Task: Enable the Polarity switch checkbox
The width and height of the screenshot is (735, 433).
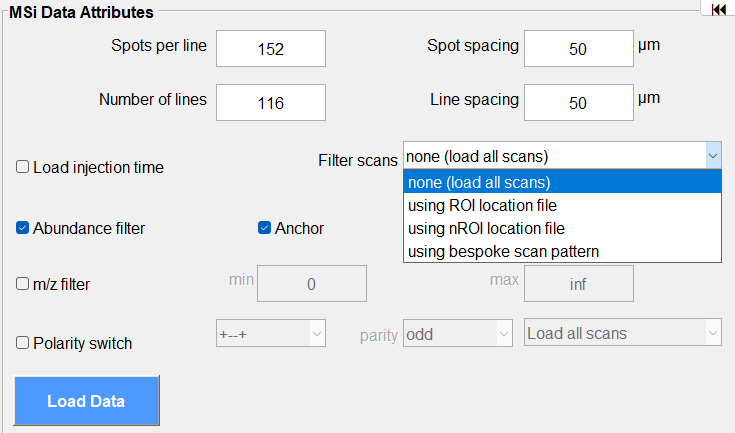Action: click(x=22, y=343)
